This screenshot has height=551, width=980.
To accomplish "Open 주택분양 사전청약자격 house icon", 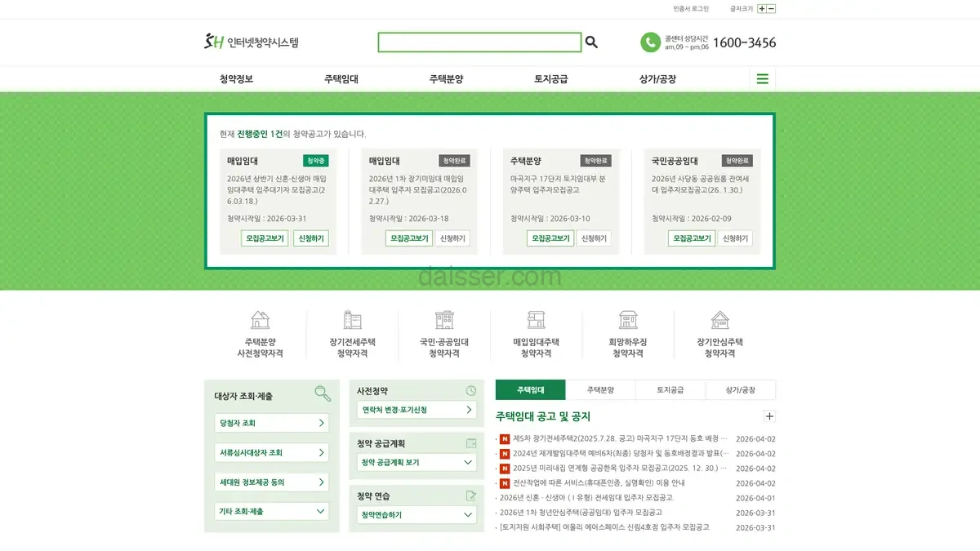I will [260, 319].
